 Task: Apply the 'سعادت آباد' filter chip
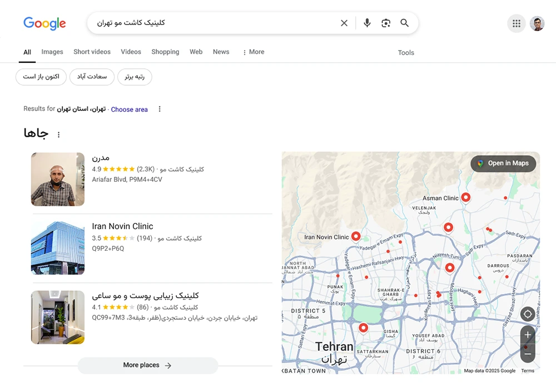[92, 77]
